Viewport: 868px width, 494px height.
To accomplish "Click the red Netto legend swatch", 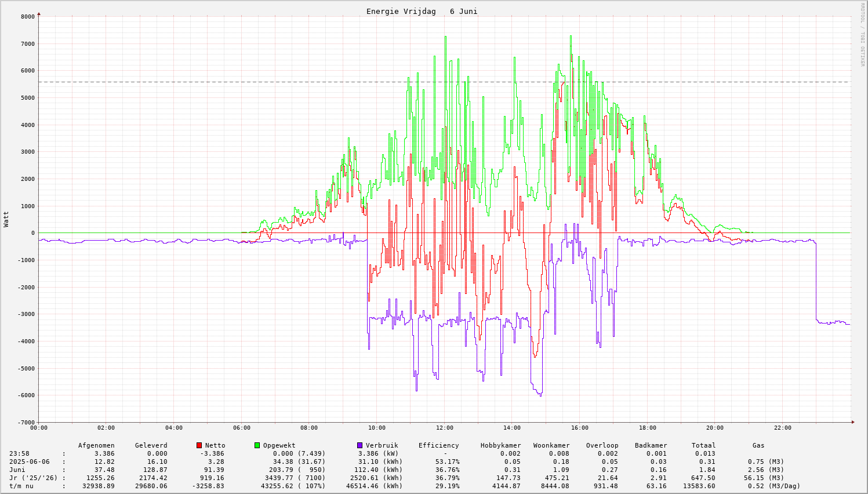I will (x=199, y=445).
